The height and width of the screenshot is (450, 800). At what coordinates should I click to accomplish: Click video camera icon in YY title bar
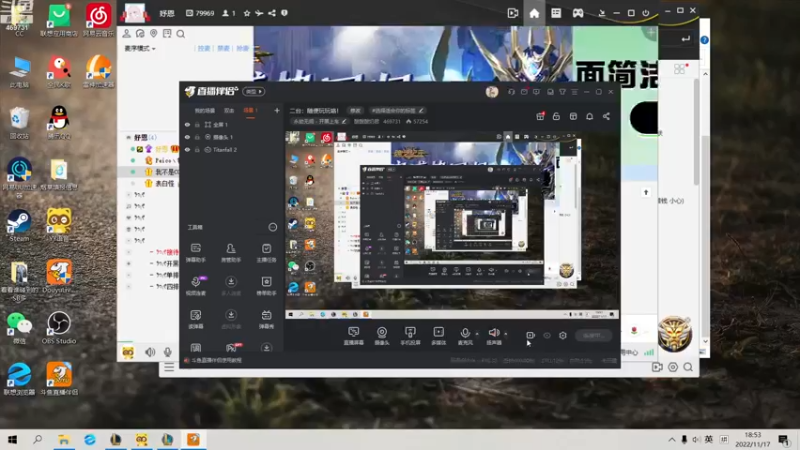pos(512,13)
